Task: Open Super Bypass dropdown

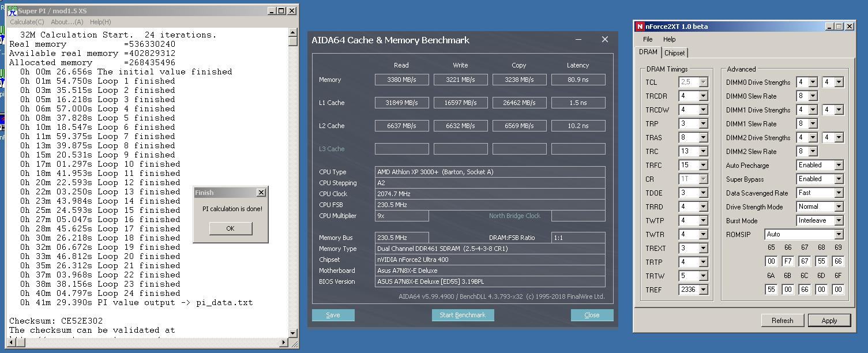Action: [x=839, y=179]
